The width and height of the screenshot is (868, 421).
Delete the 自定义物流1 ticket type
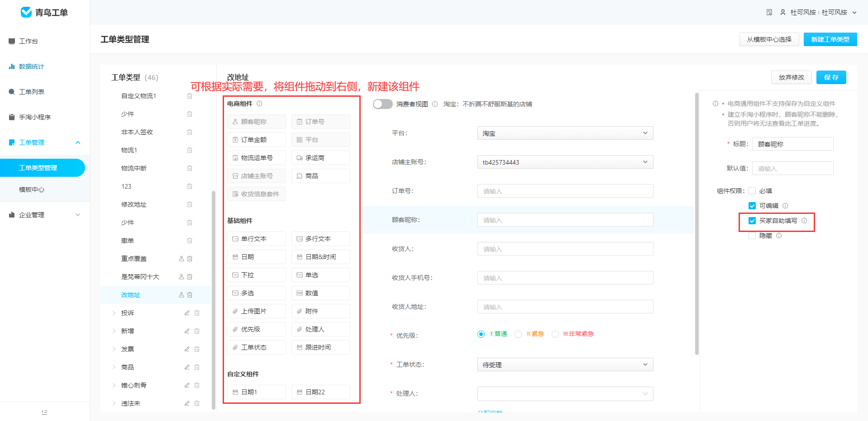click(190, 96)
